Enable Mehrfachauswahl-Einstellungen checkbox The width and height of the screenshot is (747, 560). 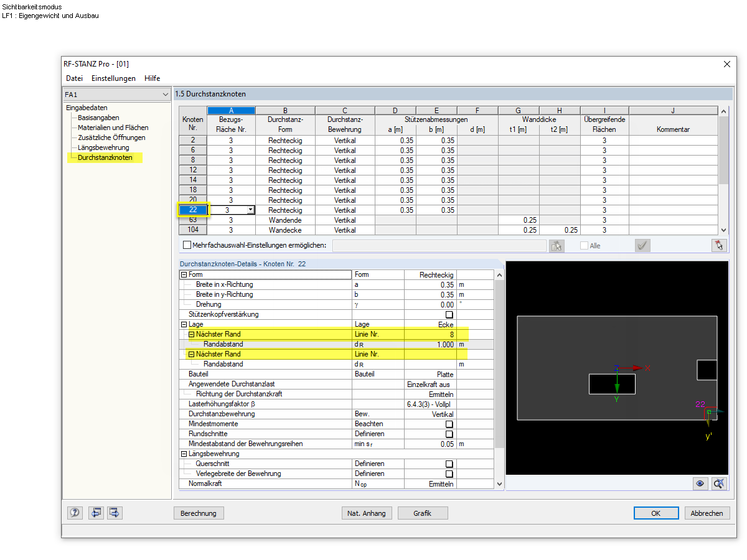187,245
